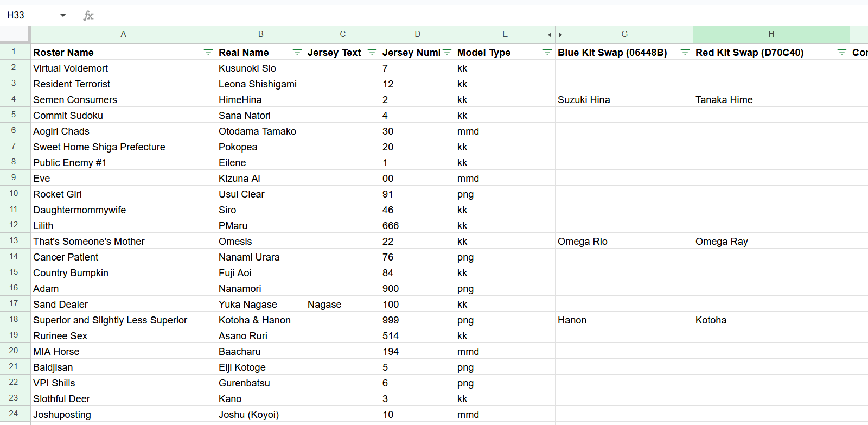
Task: Select the 'Country Bumpkin' cell
Action: pyautogui.click(x=124, y=272)
